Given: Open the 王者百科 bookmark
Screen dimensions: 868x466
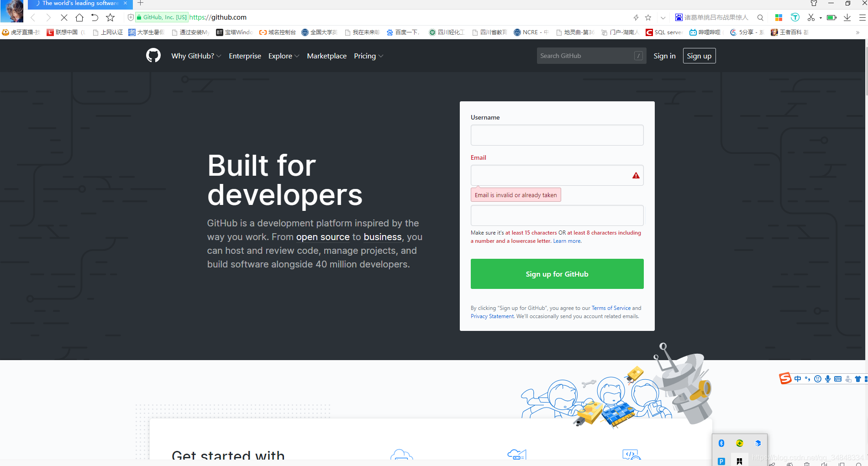Looking at the screenshot, I should pos(789,32).
